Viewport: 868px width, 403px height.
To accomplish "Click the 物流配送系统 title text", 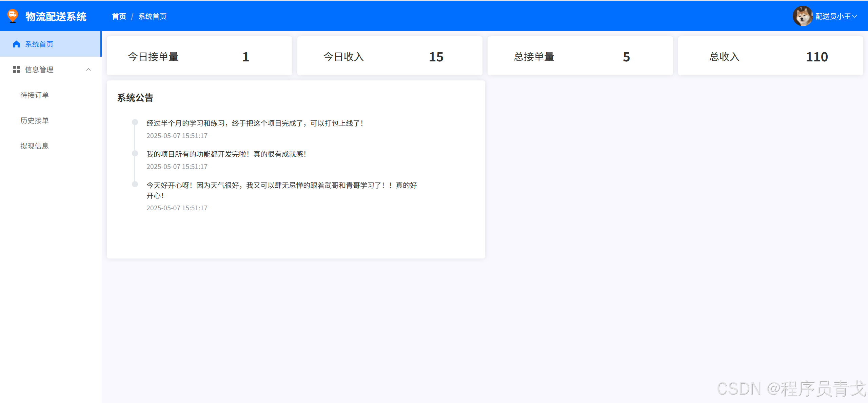I will pos(56,16).
